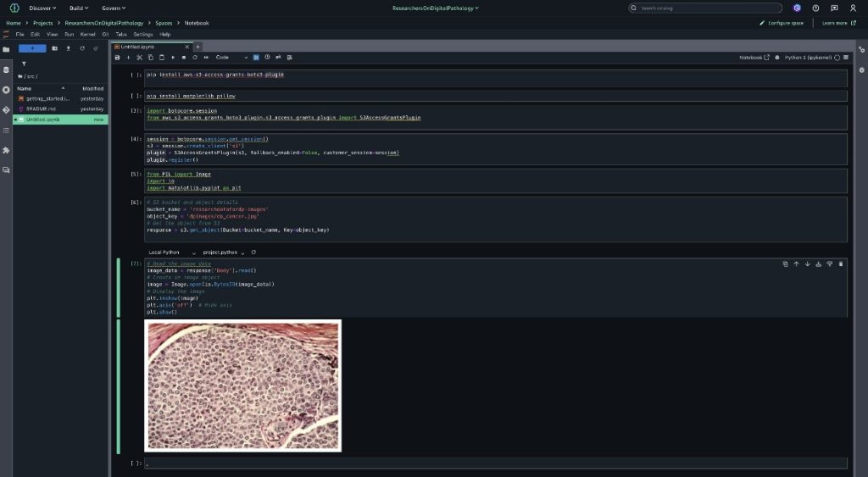Open the Edit menu
The image size is (868, 477).
pos(35,34)
